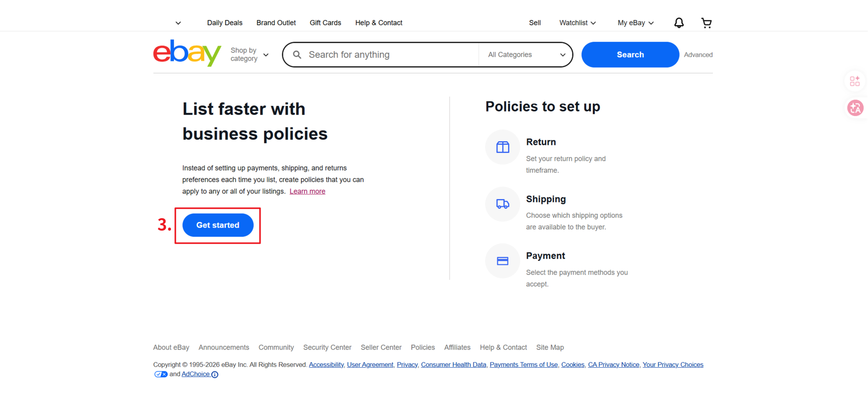
Task: Click the Return policy box icon
Action: pos(502,147)
